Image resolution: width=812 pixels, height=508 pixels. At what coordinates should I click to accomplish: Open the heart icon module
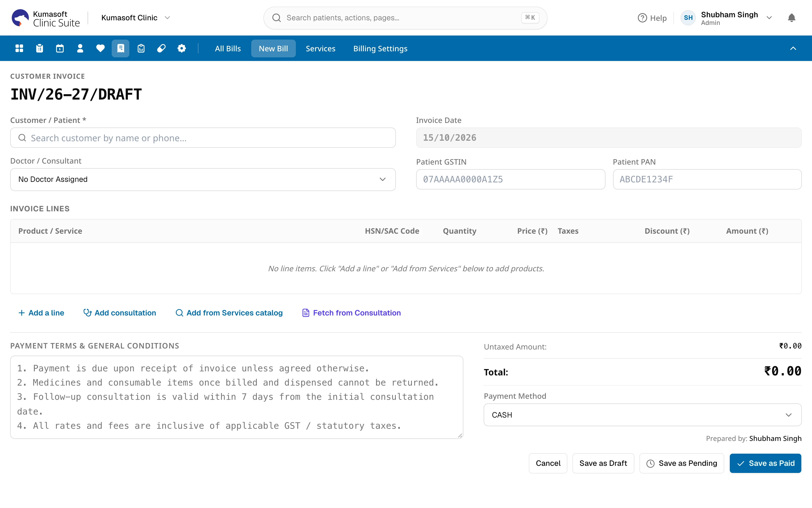click(x=100, y=48)
